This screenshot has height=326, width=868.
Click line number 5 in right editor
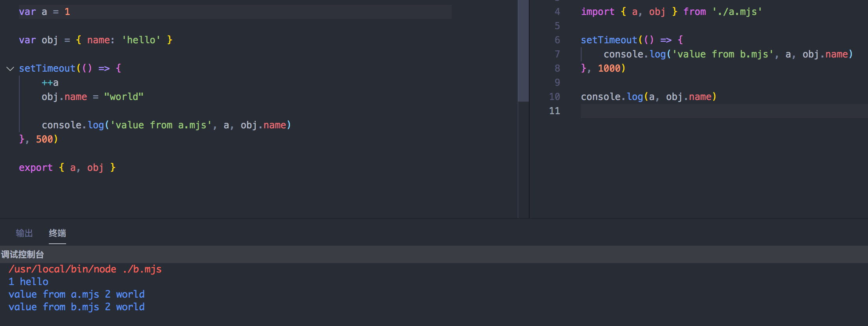click(x=557, y=26)
